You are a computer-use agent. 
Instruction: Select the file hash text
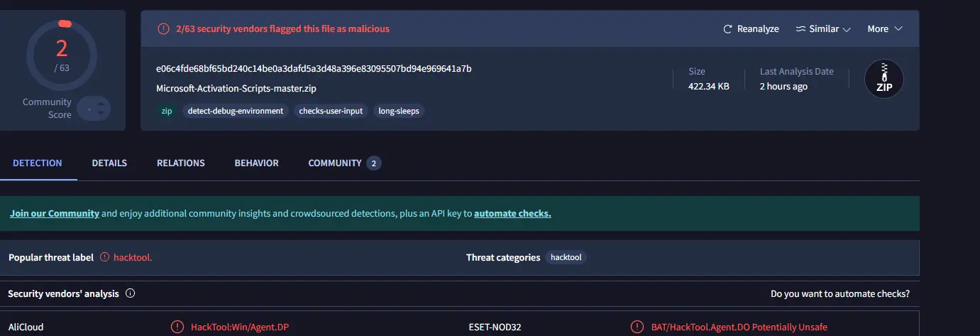click(x=314, y=69)
